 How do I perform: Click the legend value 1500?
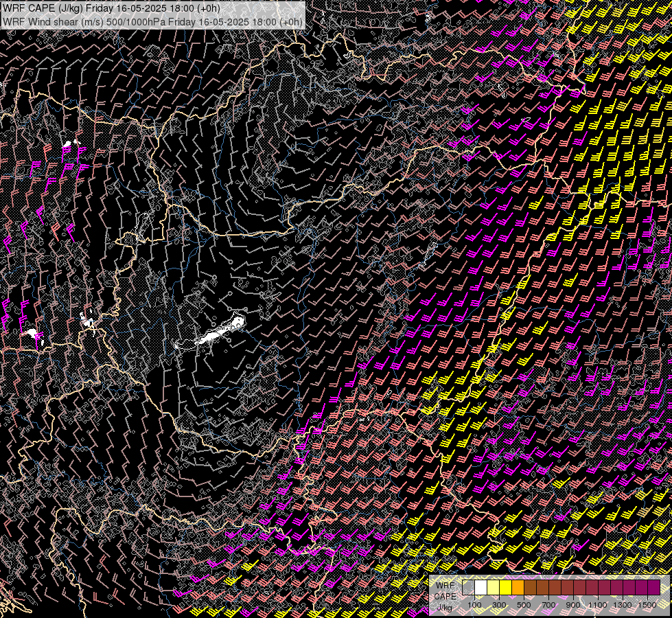tap(647, 605)
